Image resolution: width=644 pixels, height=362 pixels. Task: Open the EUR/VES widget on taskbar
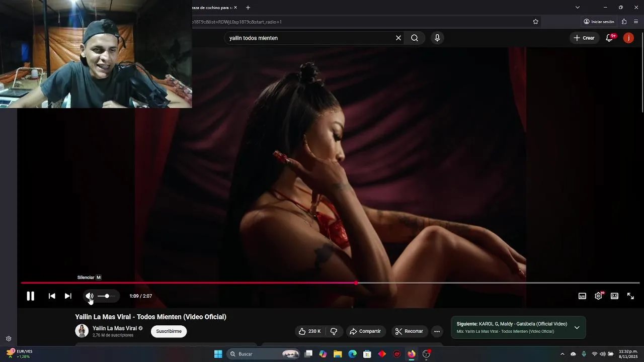(x=19, y=354)
